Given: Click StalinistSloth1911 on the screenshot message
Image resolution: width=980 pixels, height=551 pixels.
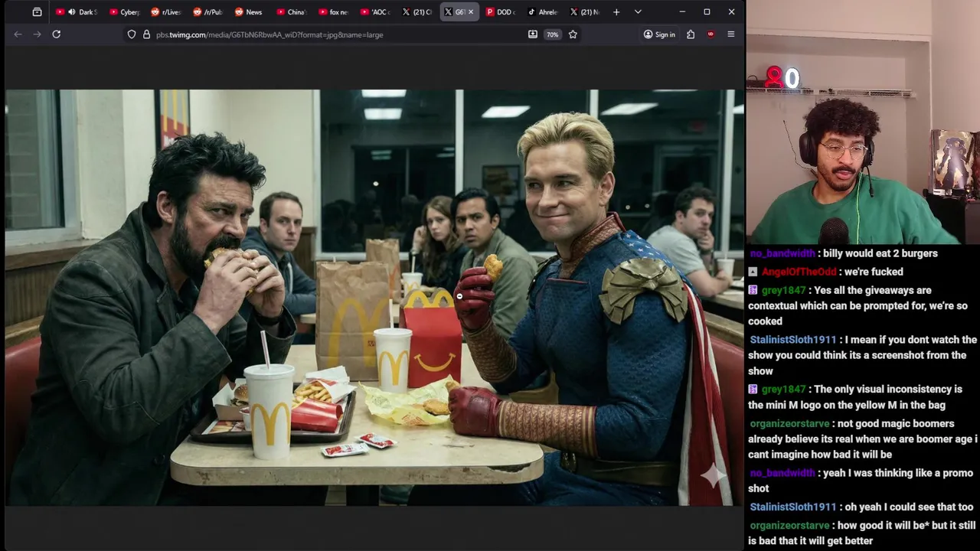Looking at the screenshot, I should 793,340.
